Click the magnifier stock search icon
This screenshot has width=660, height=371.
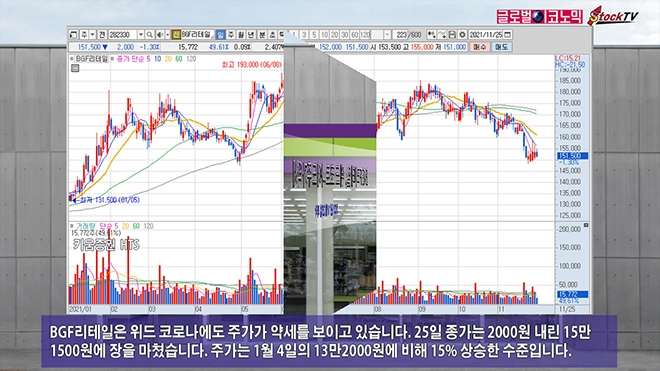[x=149, y=35]
